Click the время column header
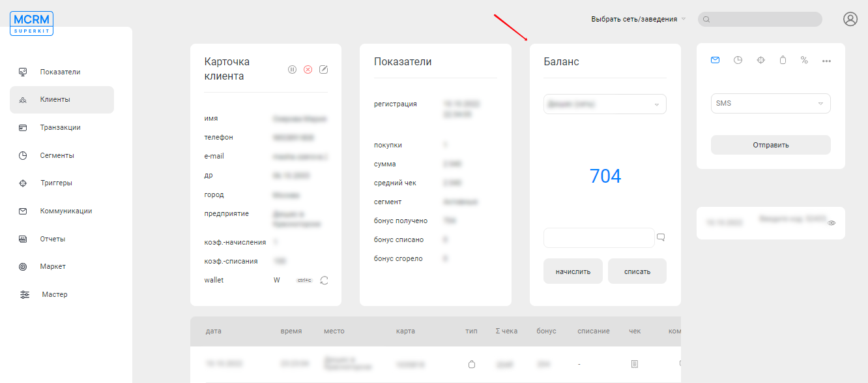The height and width of the screenshot is (383, 868). [x=291, y=331]
